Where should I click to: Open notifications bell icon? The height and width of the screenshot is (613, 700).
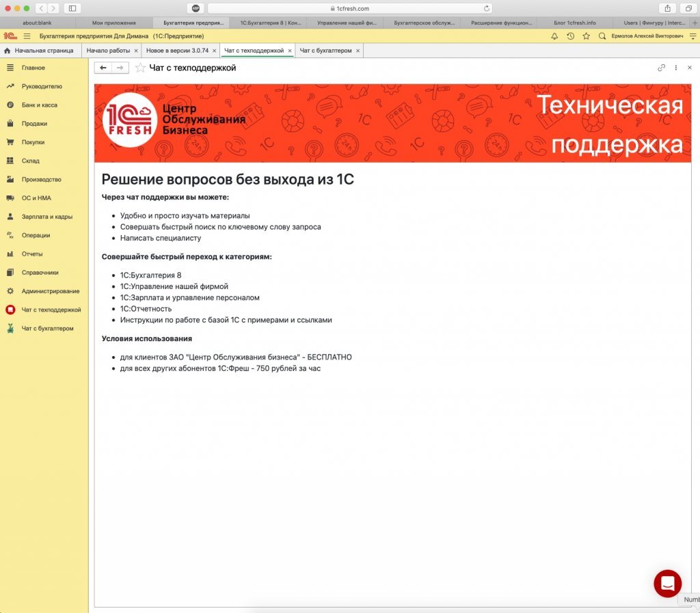pyautogui.click(x=554, y=36)
